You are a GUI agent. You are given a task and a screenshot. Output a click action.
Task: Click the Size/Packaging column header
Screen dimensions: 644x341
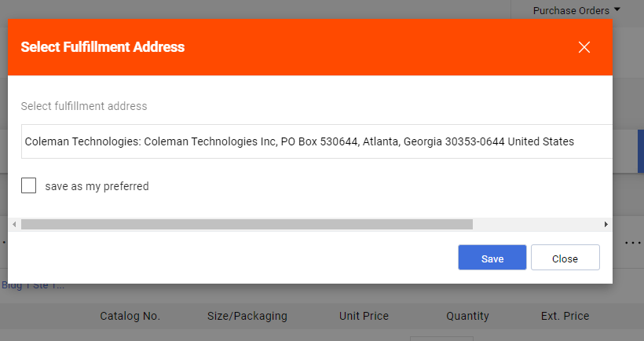(247, 316)
